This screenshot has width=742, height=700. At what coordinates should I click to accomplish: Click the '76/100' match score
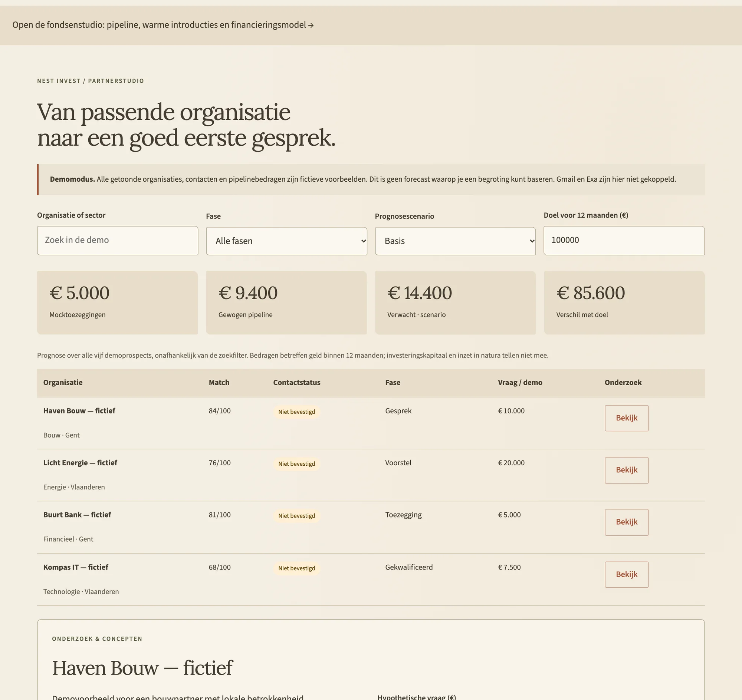tap(220, 463)
